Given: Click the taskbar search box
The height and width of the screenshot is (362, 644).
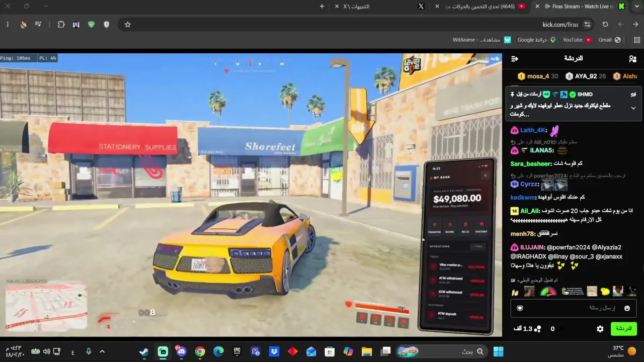Looking at the screenshot, I should pos(442,351).
